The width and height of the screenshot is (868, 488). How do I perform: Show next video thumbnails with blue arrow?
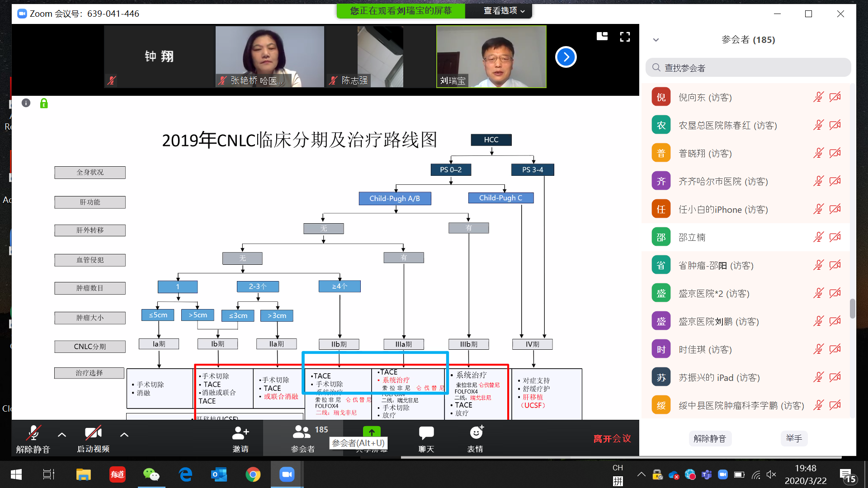point(566,57)
